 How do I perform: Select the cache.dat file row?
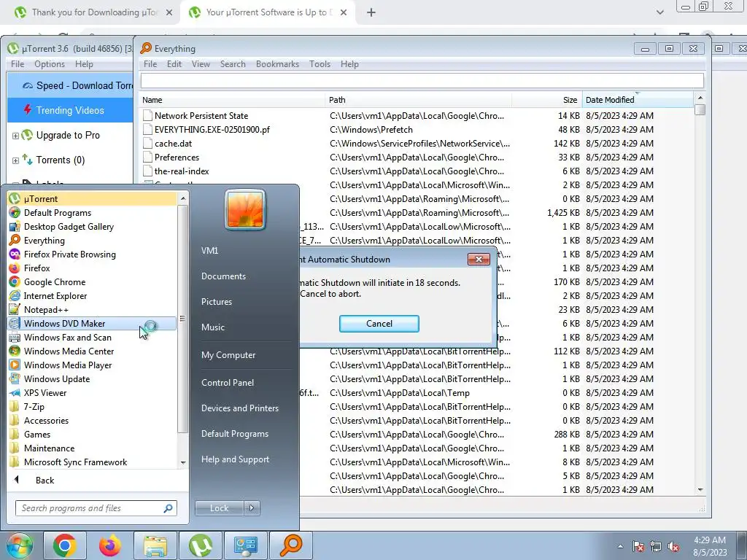click(x=417, y=144)
